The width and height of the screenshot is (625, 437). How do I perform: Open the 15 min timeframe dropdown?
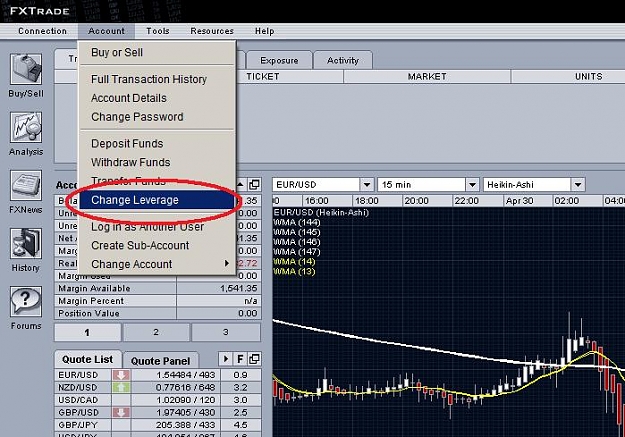click(x=472, y=185)
